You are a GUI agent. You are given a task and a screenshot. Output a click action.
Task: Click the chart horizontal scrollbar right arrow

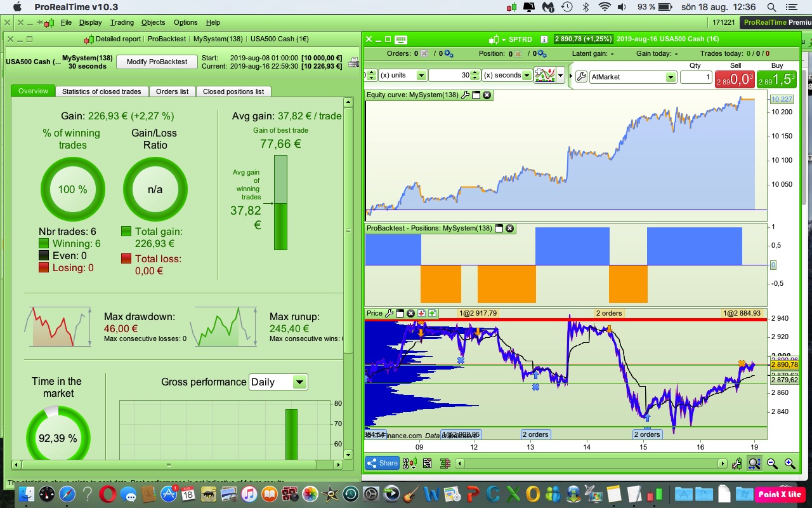tap(723, 464)
